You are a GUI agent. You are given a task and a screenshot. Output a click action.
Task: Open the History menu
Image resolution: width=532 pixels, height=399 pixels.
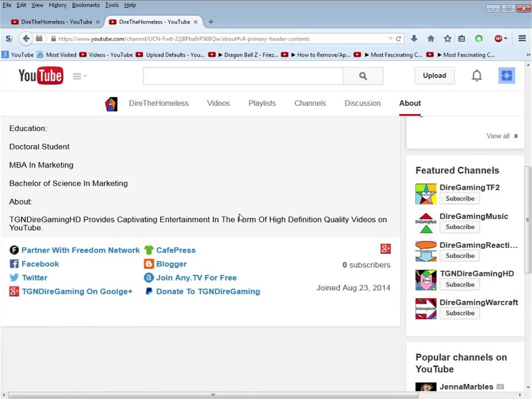(57, 5)
